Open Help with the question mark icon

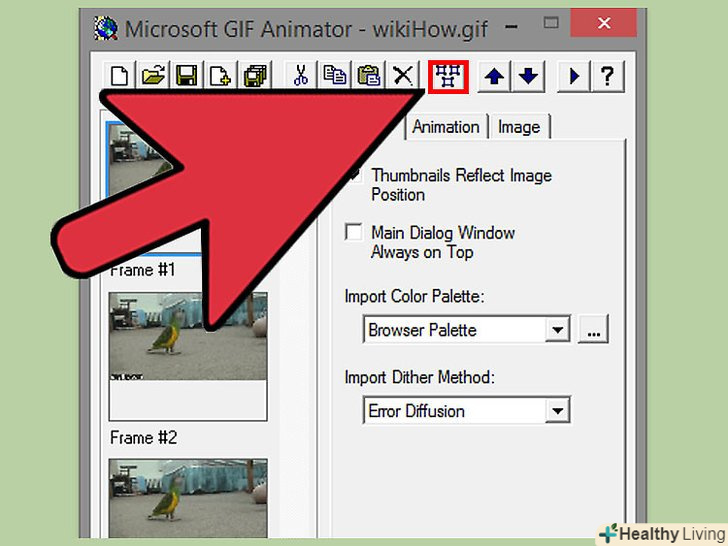click(608, 76)
